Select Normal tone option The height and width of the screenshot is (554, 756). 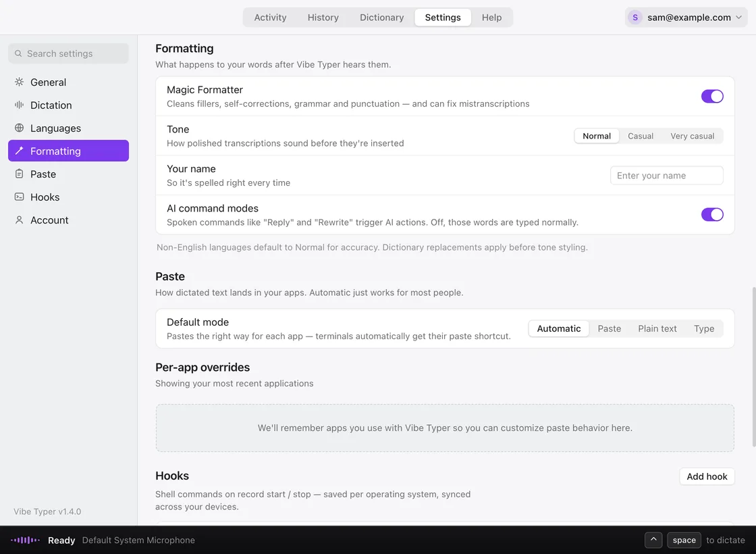(x=597, y=136)
